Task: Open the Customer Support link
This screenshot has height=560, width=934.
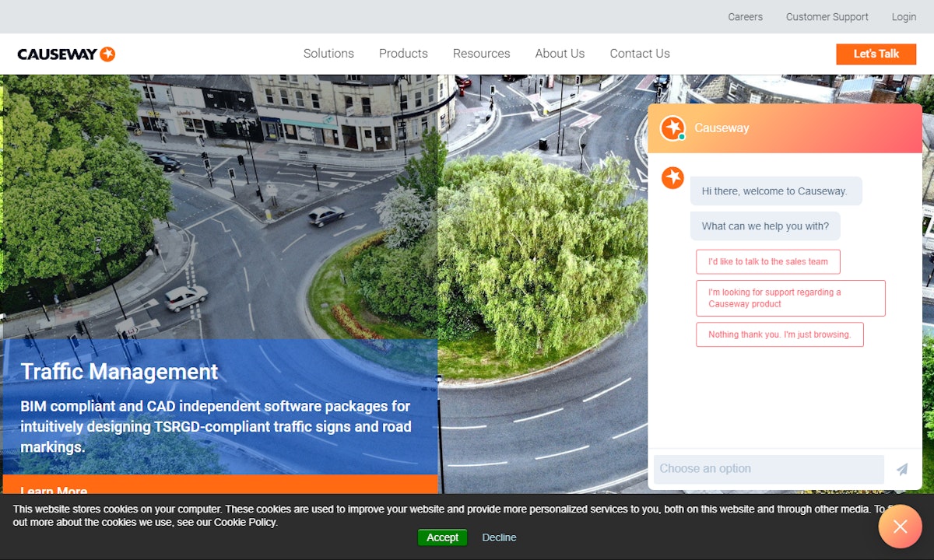Action: 827,16
